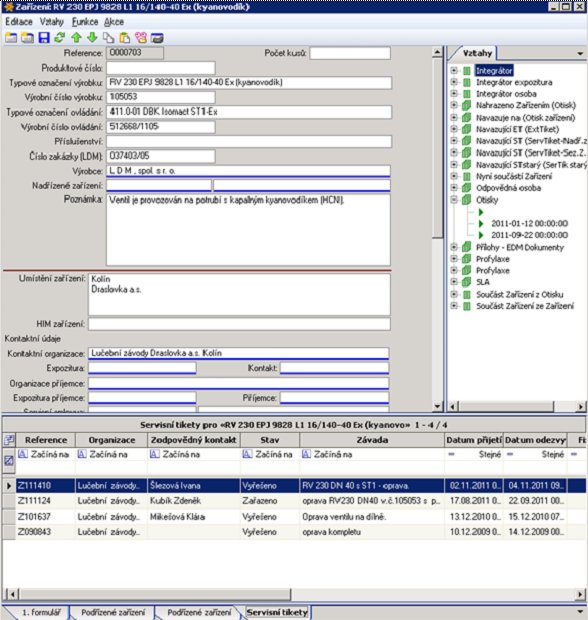This screenshot has width=588, height=620.
Task: Go to previous record with green up arrow
Action: pos(76,38)
